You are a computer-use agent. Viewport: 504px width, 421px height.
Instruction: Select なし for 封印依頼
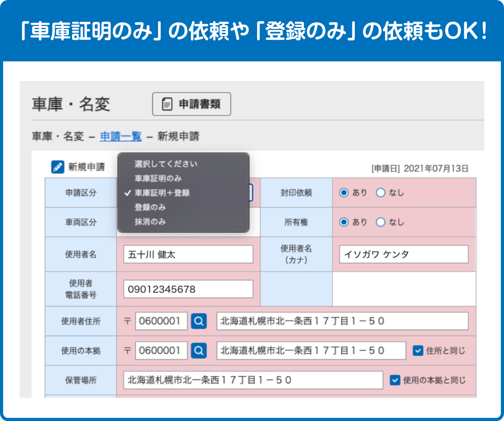click(x=380, y=193)
